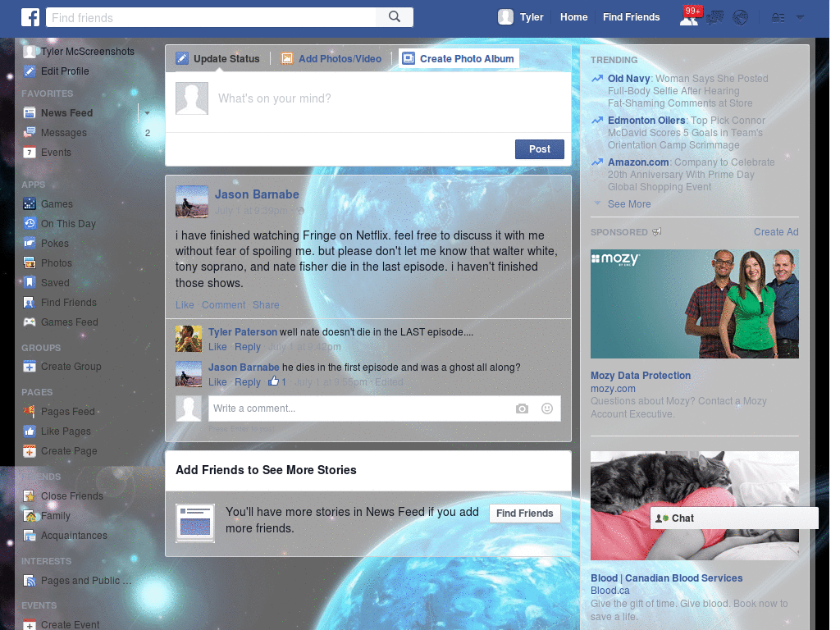The width and height of the screenshot is (840, 630).
Task: Open News Feed options dropdown arrow
Action: [x=147, y=113]
